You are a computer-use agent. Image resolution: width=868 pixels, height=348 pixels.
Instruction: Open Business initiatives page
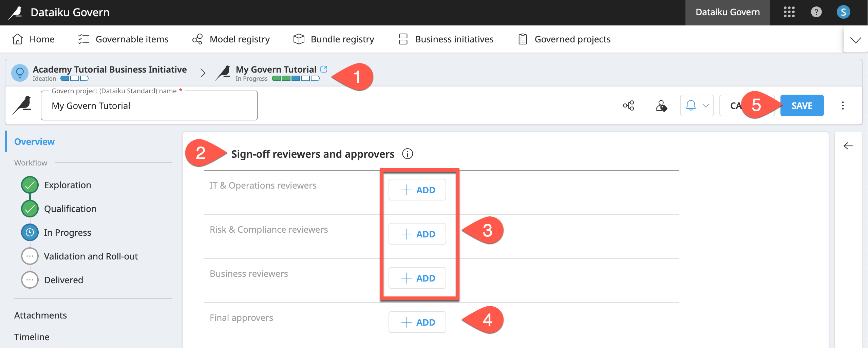coord(446,39)
